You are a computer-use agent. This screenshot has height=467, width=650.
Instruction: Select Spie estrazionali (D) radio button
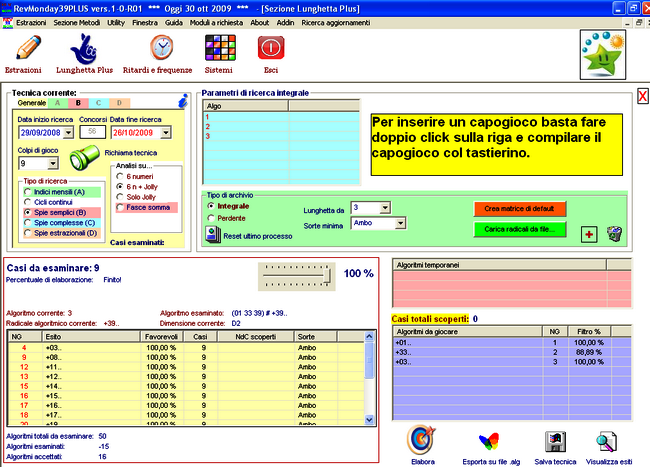[27, 233]
